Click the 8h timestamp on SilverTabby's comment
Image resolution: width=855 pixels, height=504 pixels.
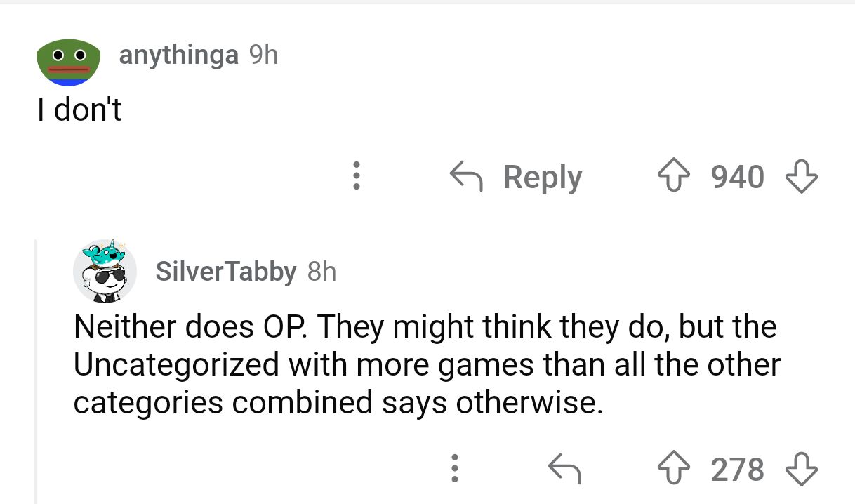pos(322,272)
